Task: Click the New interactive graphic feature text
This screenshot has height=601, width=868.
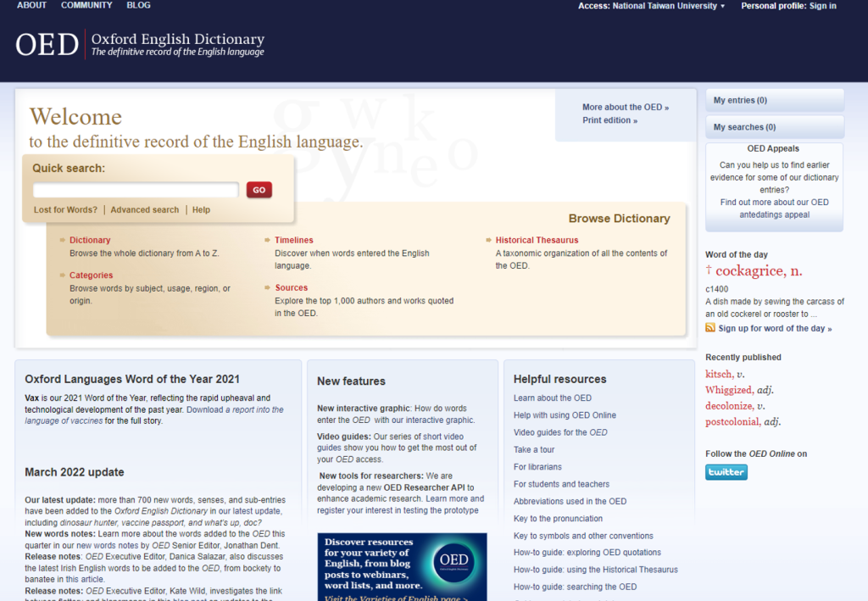Action: (x=396, y=414)
